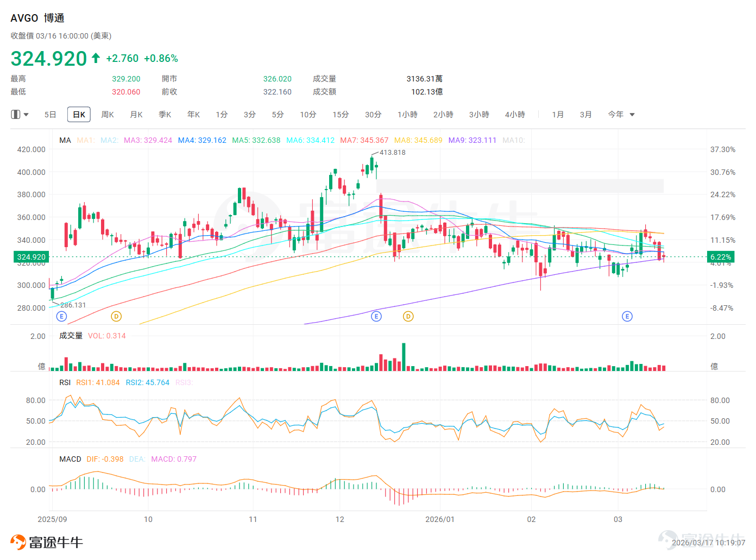
Task: Select the 3分 interval
Action: click(250, 115)
